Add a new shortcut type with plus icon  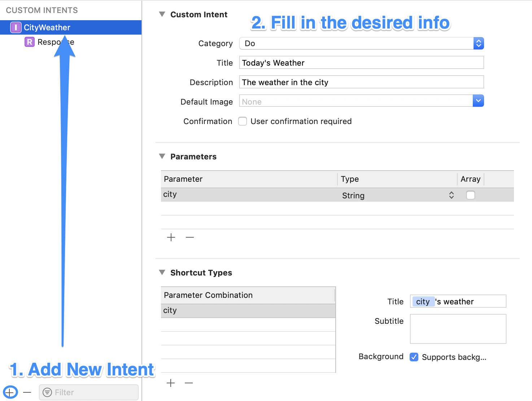click(x=171, y=383)
